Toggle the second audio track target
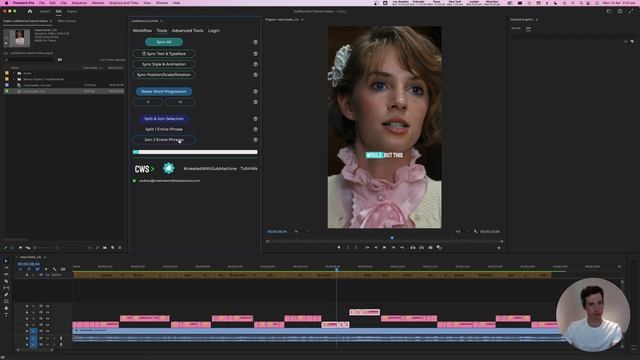640x360 pixels. pos(33,344)
